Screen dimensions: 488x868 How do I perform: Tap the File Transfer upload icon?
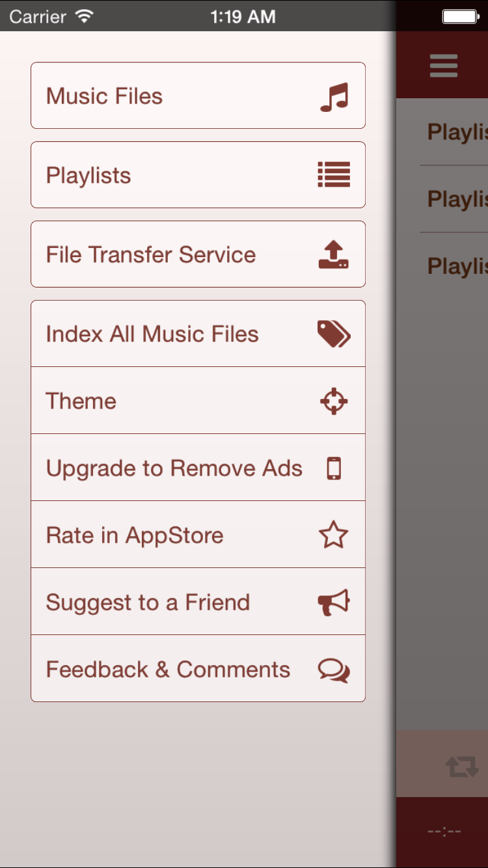click(x=334, y=255)
